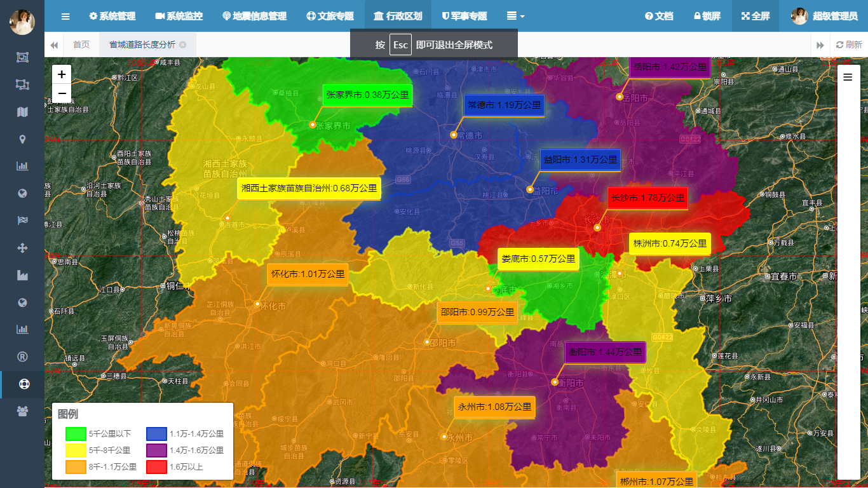Open globe icon below the factory icon
Screen dimensions: 868x488
point(22,303)
